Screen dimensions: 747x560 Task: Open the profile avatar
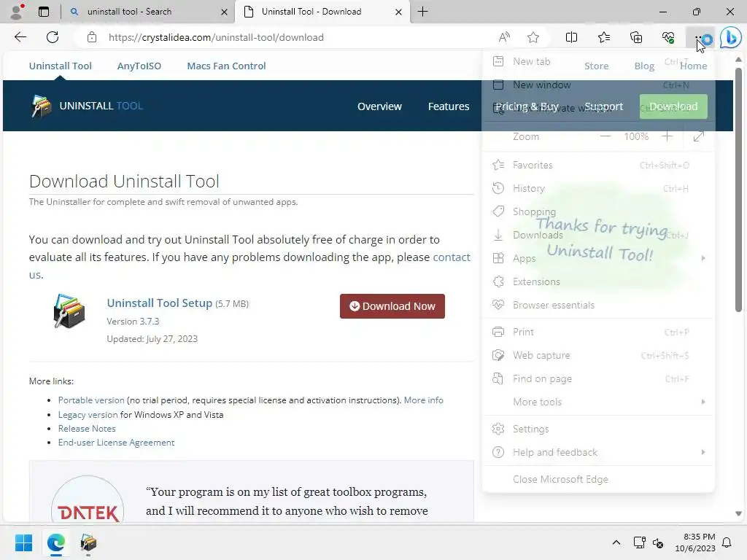coord(18,12)
